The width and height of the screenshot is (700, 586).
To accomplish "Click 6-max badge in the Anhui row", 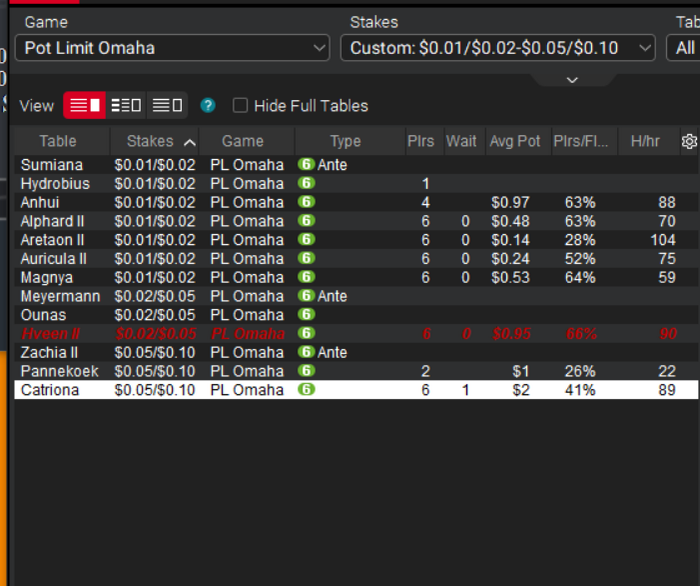I will click(306, 202).
